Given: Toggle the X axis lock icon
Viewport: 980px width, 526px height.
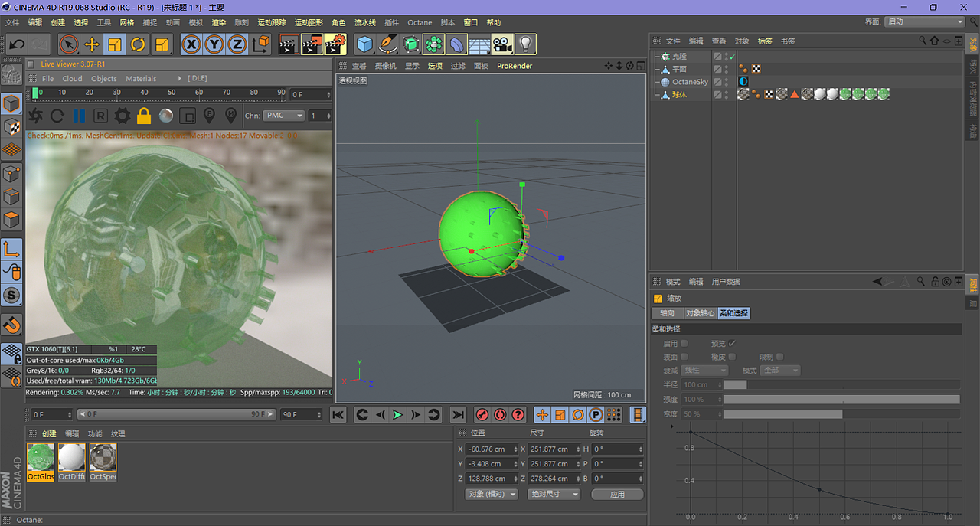Looking at the screenshot, I should [191, 44].
